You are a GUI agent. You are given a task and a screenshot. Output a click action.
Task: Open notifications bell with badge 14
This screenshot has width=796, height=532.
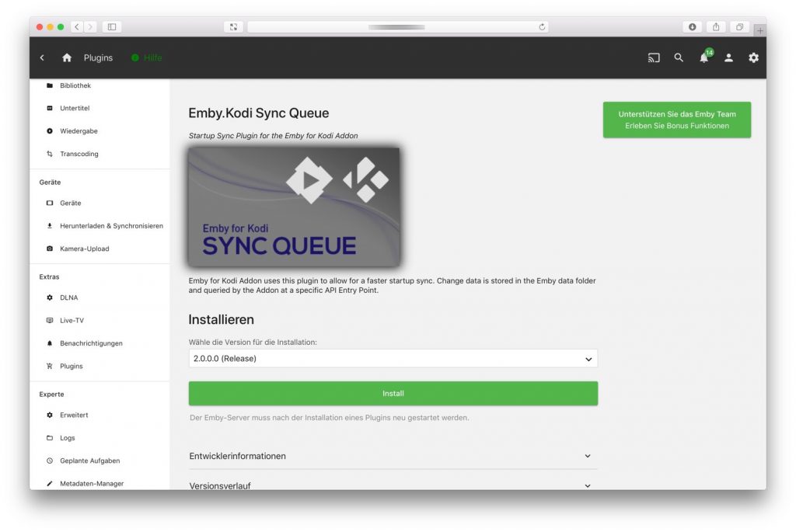704,57
